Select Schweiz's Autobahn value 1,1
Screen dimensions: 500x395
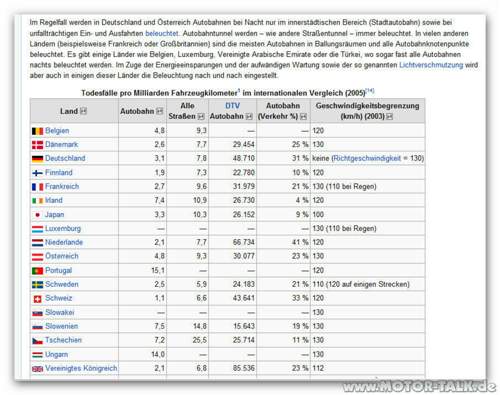[160, 298]
